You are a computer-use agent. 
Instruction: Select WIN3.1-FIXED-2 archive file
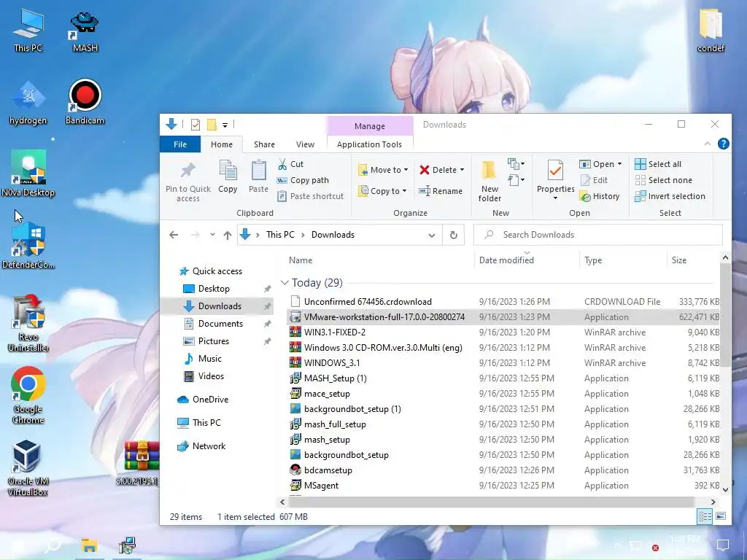[x=334, y=332]
